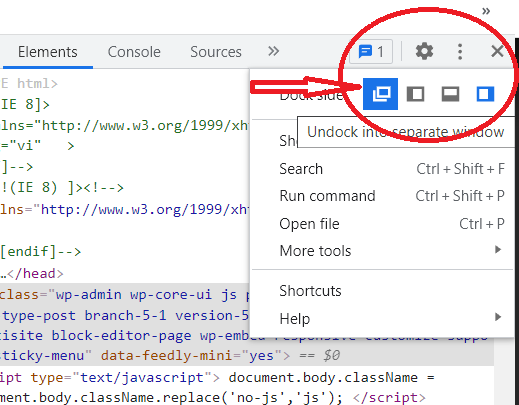The image size is (519, 405).
Task: Dock DevTools to the right side
Action: pos(485,94)
